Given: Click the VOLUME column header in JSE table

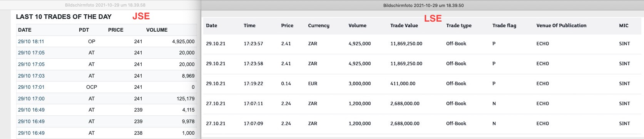Looking at the screenshot, I should 157,30.
